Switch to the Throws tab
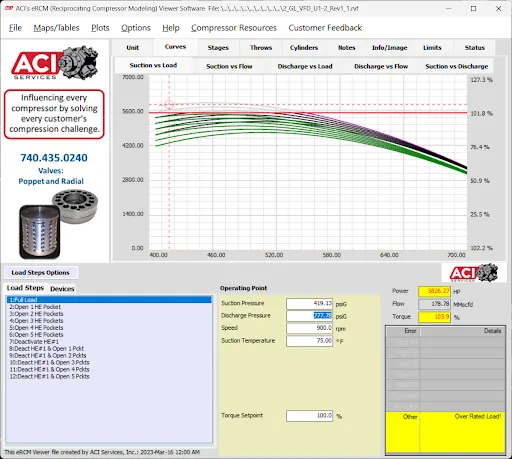 coord(261,48)
